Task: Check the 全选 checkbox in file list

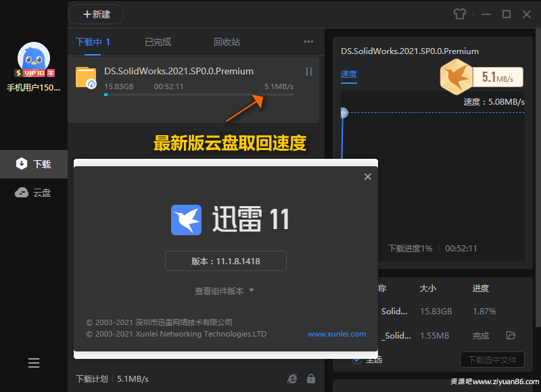Action: click(356, 360)
